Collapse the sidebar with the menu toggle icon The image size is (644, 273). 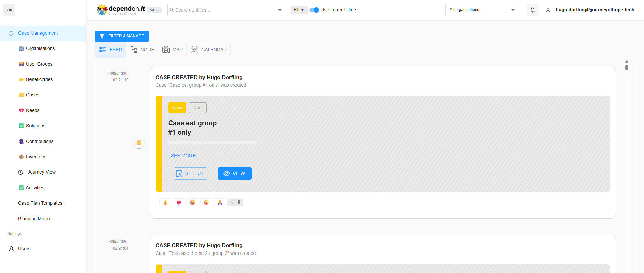(9, 10)
